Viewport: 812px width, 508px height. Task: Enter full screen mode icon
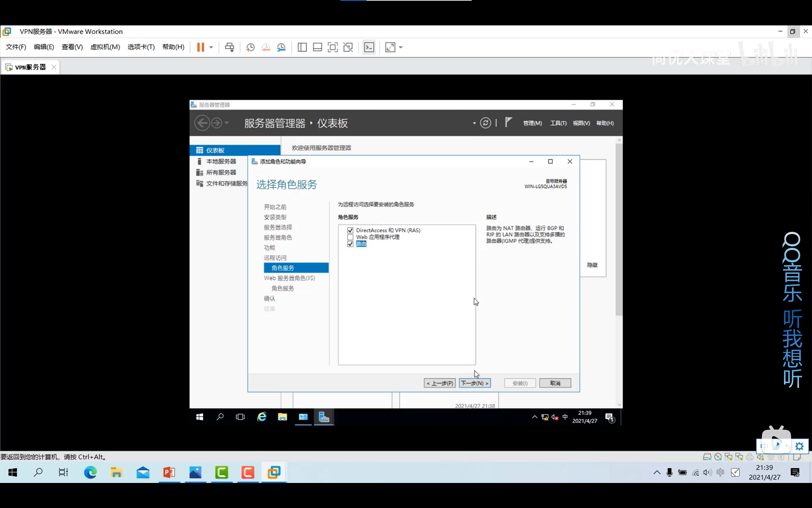coord(332,47)
